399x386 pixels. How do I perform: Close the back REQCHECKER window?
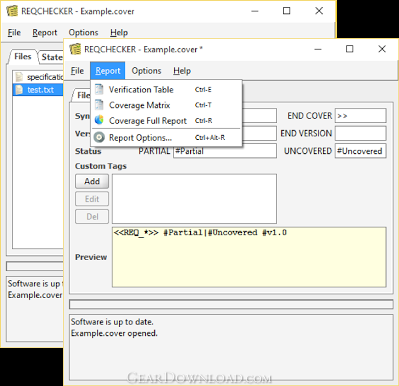click(319, 11)
